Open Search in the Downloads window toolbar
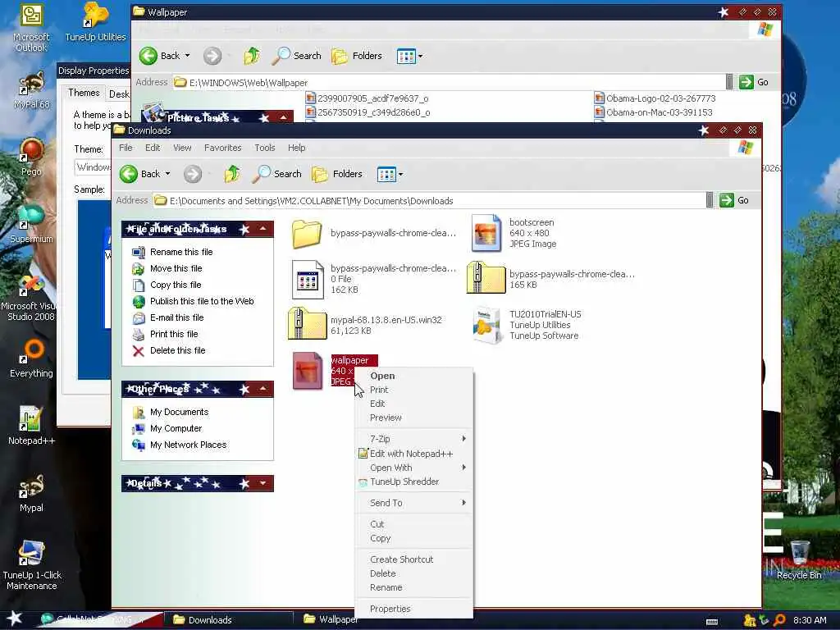 click(x=277, y=174)
